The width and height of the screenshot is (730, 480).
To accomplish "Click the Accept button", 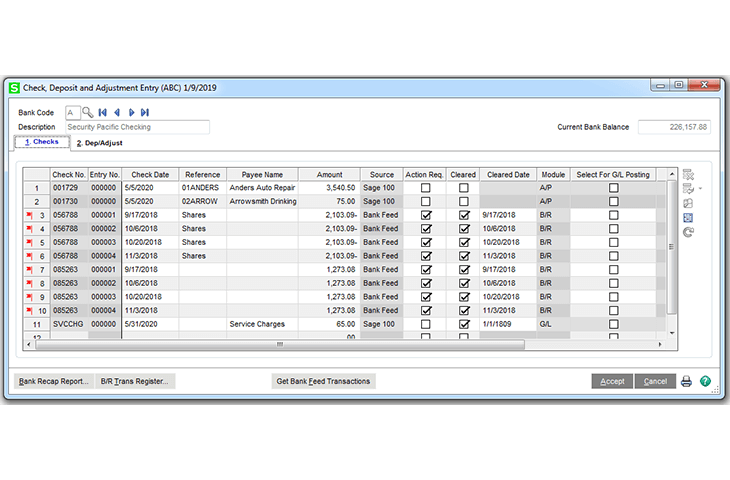I will [612, 381].
